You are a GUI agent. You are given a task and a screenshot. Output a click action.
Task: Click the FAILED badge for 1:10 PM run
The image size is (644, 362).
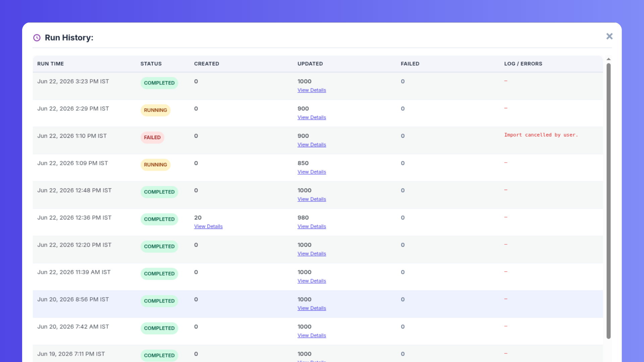pyautogui.click(x=152, y=137)
